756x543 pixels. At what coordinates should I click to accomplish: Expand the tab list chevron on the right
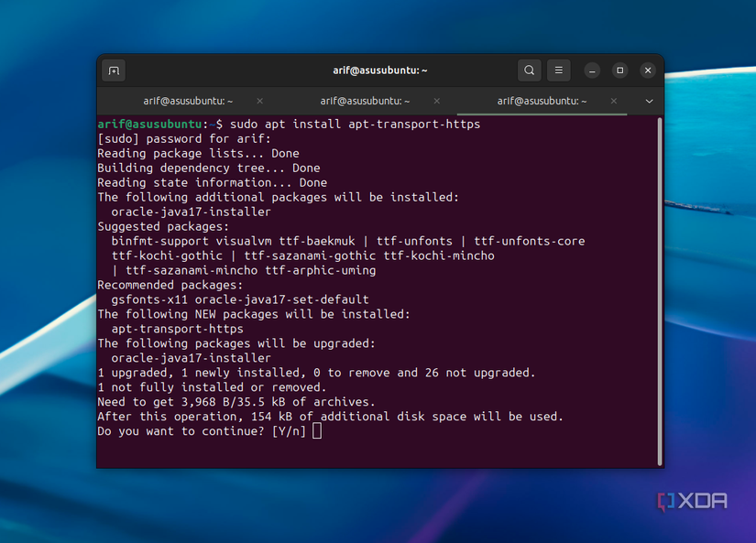click(649, 101)
